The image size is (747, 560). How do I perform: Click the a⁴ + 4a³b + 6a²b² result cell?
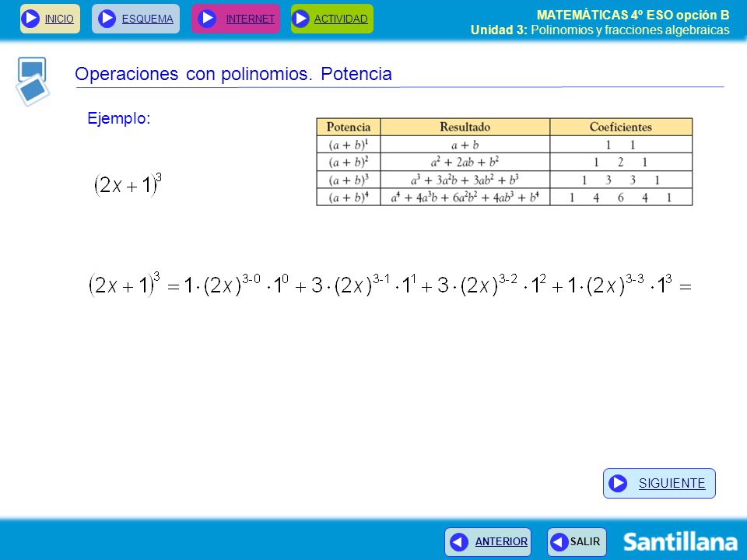465,197
